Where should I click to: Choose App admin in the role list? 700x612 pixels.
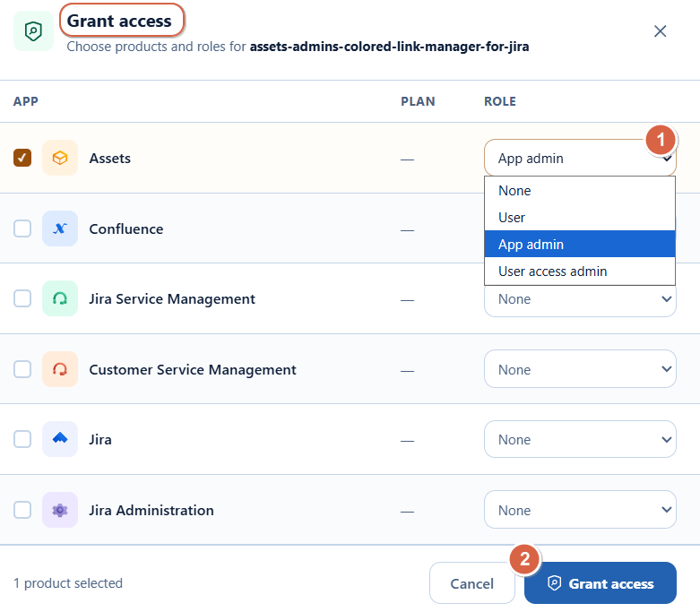coord(580,245)
